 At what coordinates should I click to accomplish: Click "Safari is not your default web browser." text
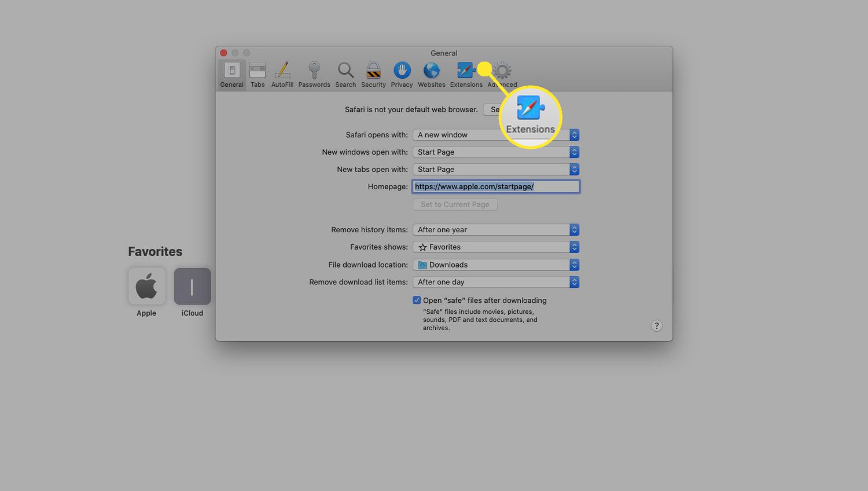point(411,109)
